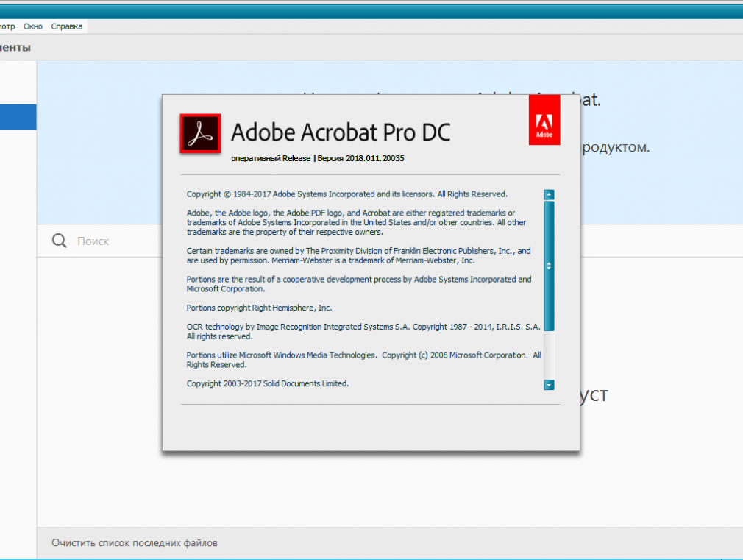Click the Copyright 1984-2017 Adobe Systems line

347,194
